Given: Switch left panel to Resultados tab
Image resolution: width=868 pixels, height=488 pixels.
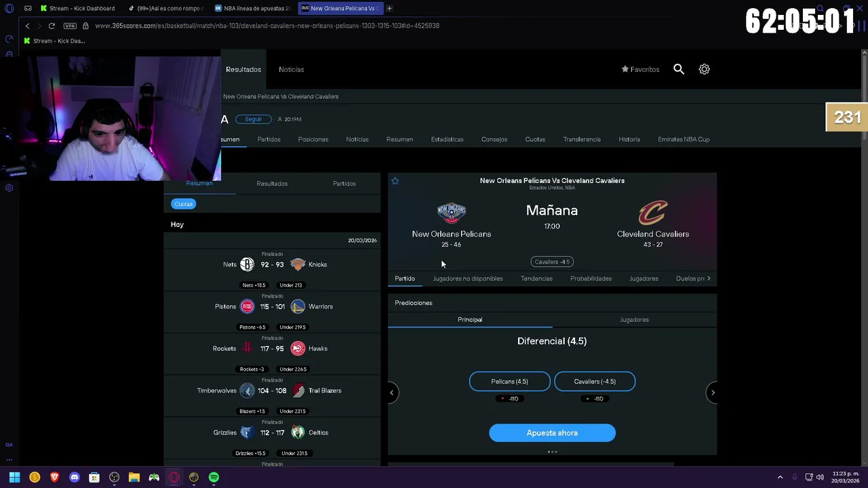Looking at the screenshot, I should click(x=272, y=184).
